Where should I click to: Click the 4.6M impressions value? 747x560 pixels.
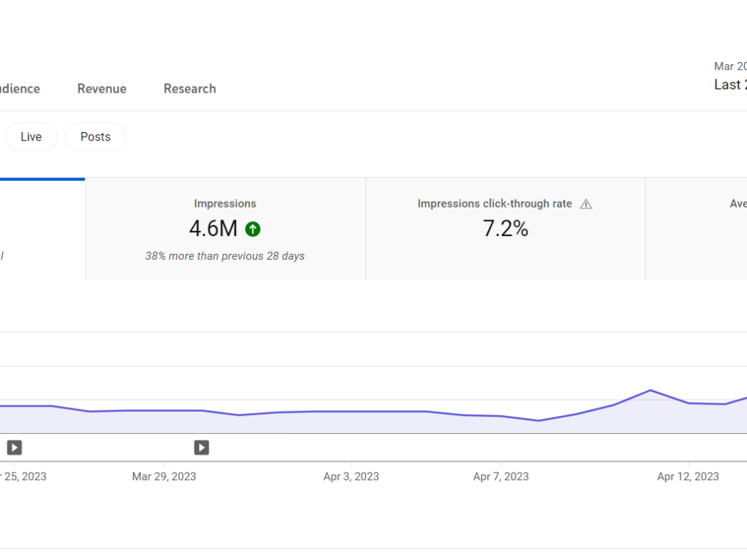point(213,228)
